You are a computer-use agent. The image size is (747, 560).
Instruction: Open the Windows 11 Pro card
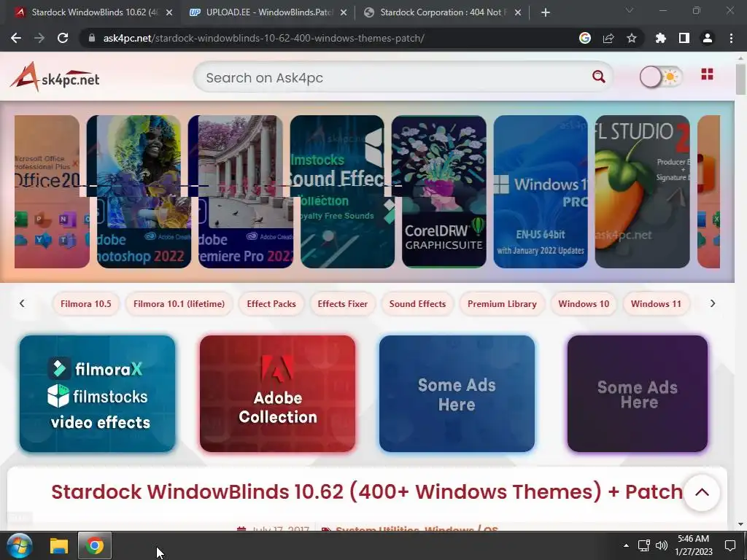pos(541,192)
